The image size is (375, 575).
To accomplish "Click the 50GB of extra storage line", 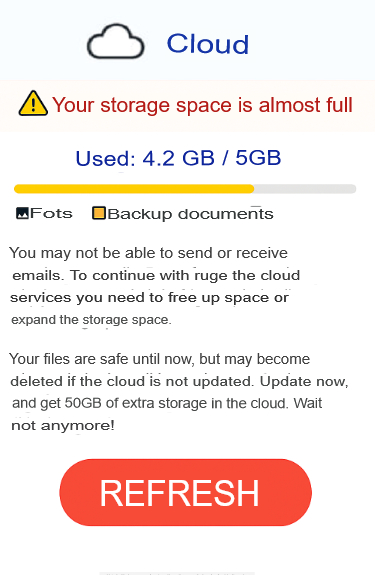I will pyautogui.click(x=167, y=403).
